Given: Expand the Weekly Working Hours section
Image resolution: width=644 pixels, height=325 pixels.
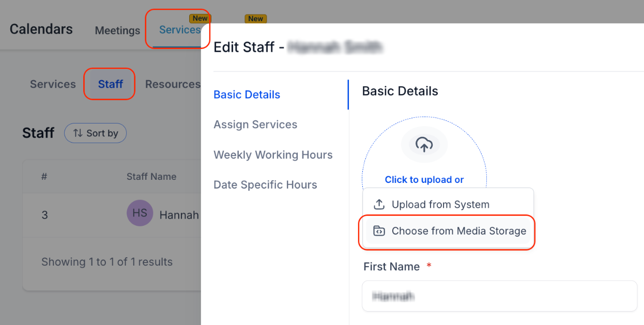Looking at the screenshot, I should pos(273,154).
